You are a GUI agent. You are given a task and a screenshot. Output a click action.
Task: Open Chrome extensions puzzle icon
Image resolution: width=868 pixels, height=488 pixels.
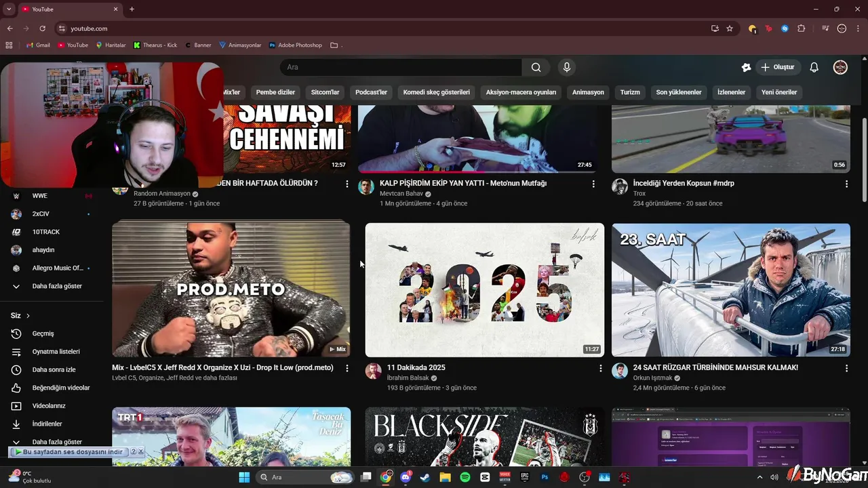802,28
